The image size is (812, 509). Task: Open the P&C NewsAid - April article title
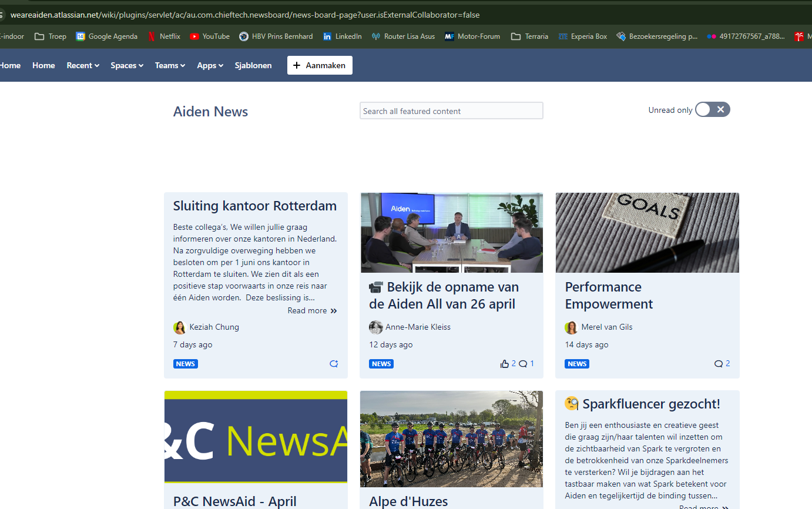(x=234, y=501)
